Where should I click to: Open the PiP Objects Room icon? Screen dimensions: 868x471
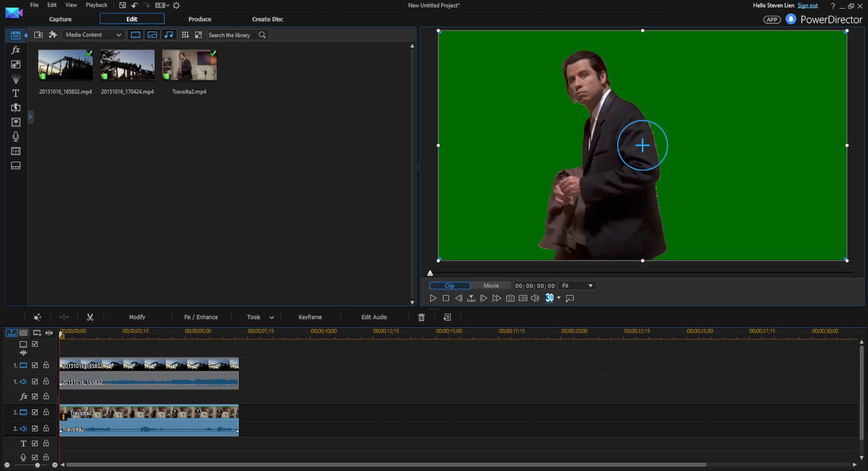[16, 65]
